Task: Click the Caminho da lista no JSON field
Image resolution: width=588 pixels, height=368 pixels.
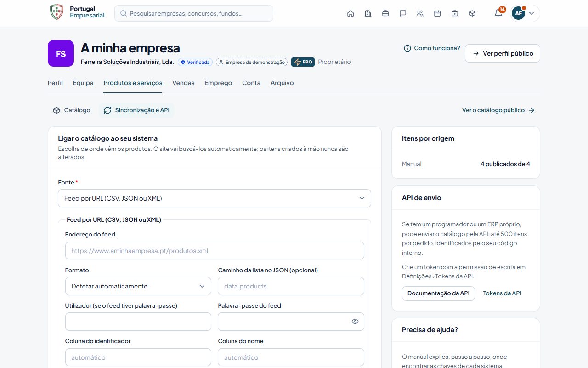Action: click(291, 286)
